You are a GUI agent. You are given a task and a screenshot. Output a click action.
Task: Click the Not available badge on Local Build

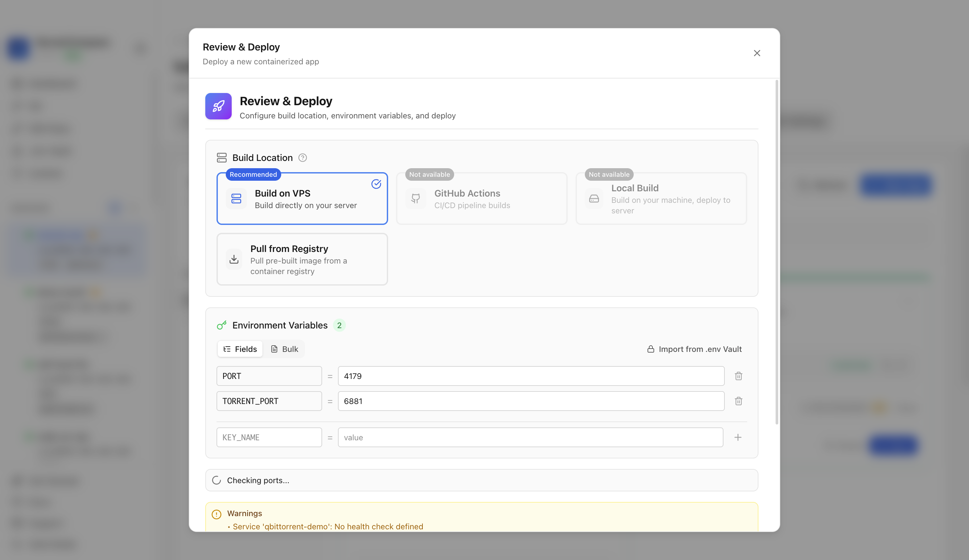coord(609,174)
